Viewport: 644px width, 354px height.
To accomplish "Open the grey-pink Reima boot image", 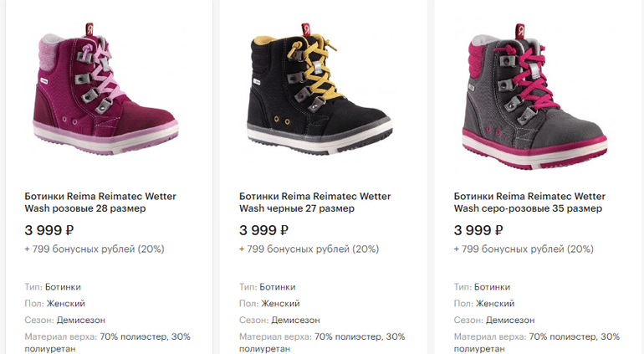I will [x=534, y=94].
